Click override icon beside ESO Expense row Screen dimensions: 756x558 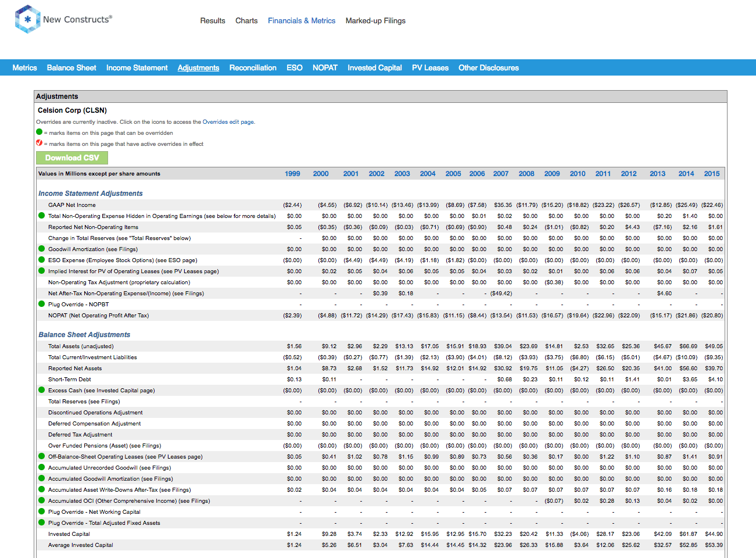[x=41, y=260]
